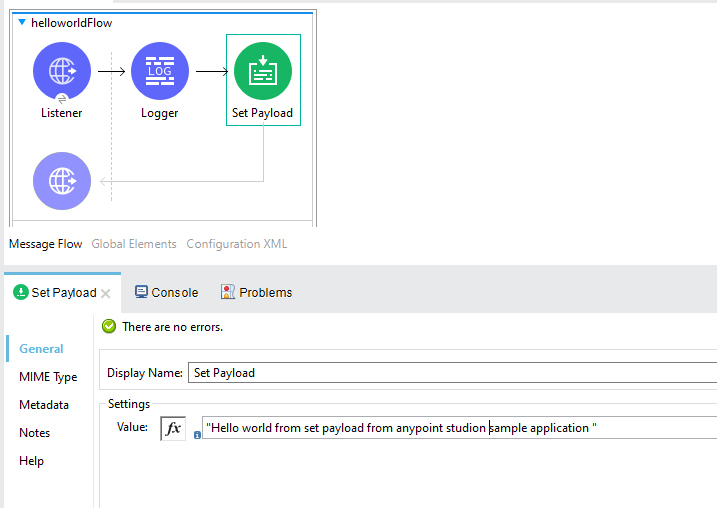Collapse the helloworldFlow triangle
Viewport: 717px width, 508px height.
pos(21,22)
